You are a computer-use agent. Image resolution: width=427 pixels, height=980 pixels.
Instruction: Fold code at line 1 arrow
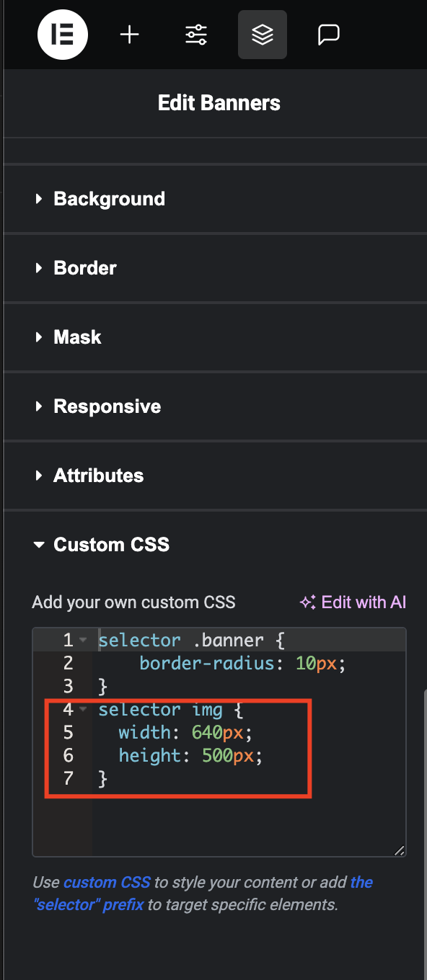(84, 640)
